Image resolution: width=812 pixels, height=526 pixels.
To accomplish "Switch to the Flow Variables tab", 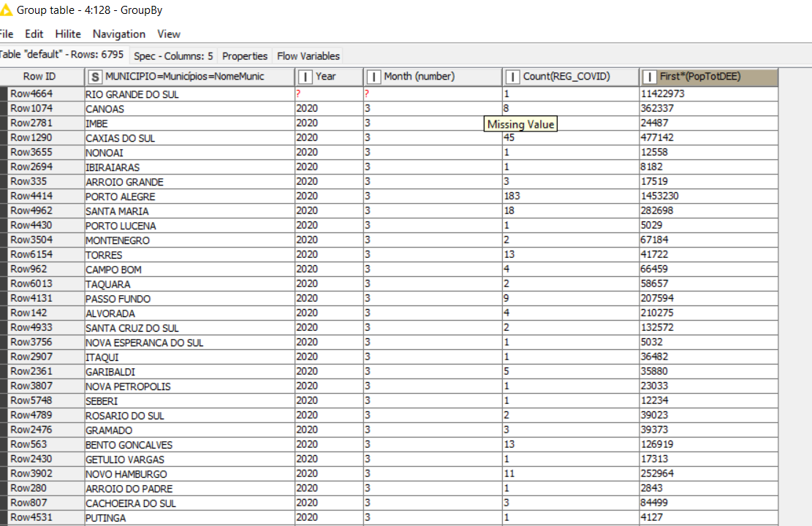I will click(308, 56).
